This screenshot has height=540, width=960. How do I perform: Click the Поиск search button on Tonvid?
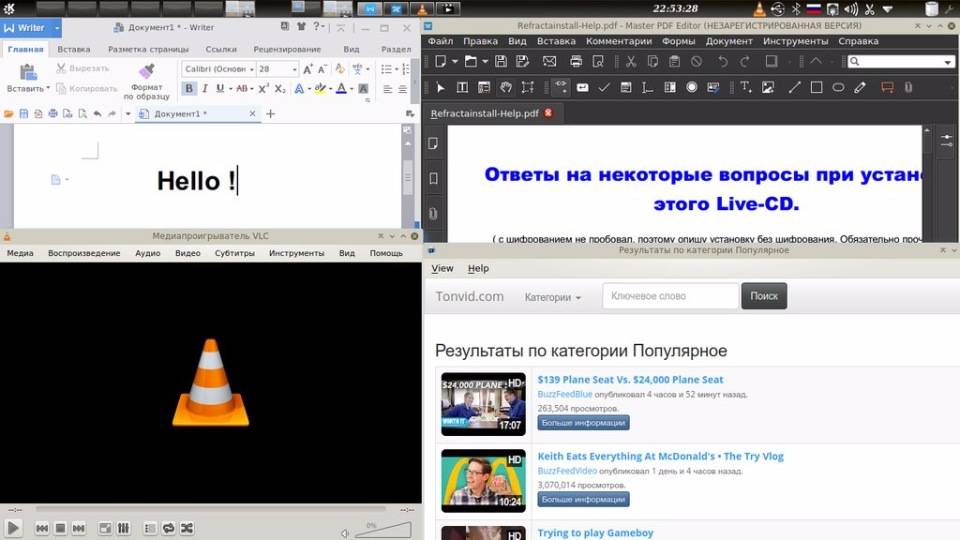pyautogui.click(x=763, y=296)
